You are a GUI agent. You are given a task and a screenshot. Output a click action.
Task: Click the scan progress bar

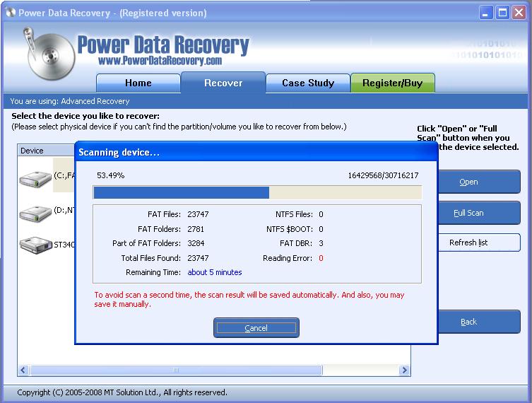257,192
